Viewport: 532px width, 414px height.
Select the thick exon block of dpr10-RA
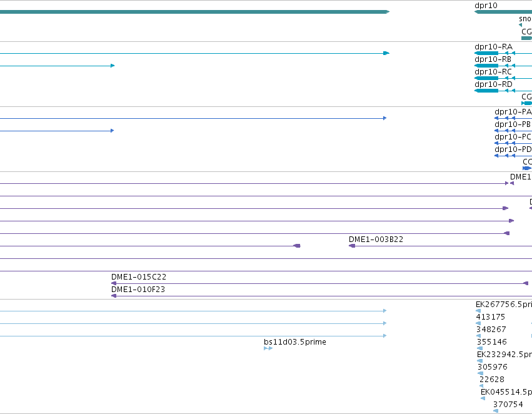486,53
